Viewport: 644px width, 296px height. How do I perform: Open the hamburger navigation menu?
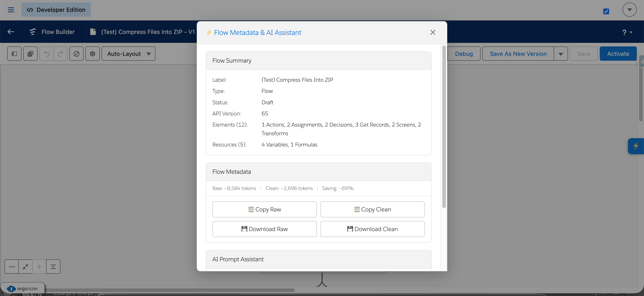tap(11, 10)
